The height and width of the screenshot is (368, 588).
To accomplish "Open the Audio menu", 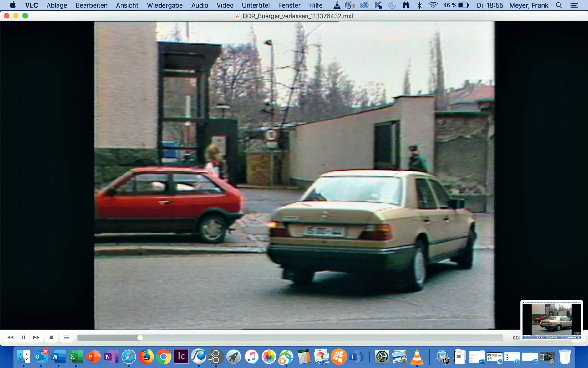I will click(200, 5).
